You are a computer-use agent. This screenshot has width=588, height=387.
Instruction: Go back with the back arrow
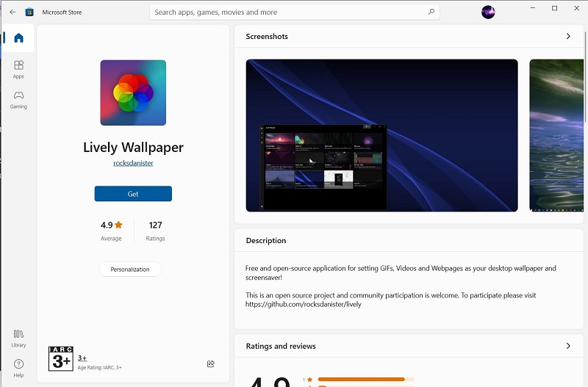coord(12,12)
